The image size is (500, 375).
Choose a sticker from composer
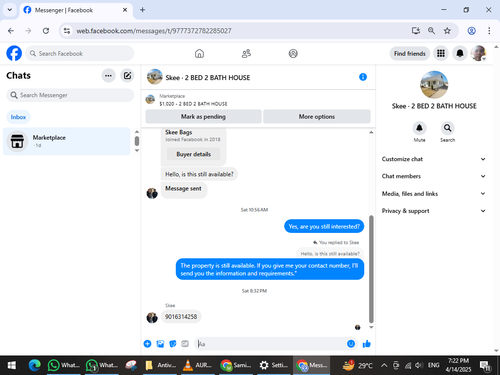[x=173, y=344]
